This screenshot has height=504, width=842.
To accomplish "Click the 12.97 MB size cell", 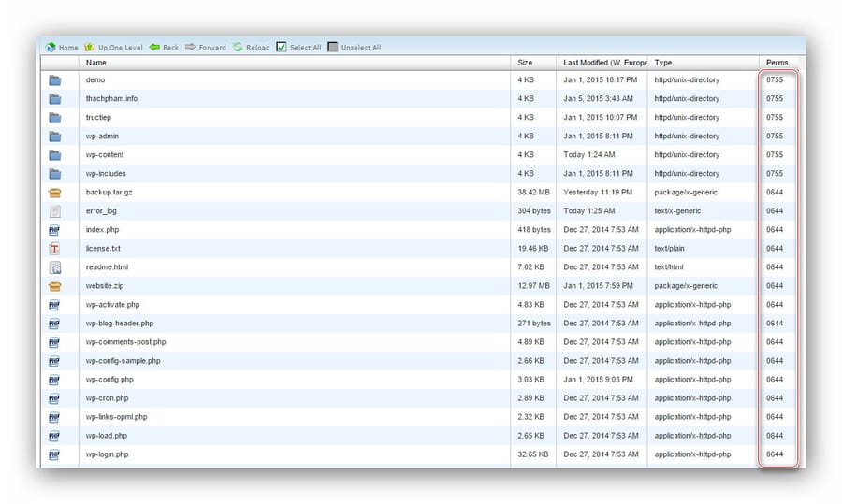I will tap(533, 286).
